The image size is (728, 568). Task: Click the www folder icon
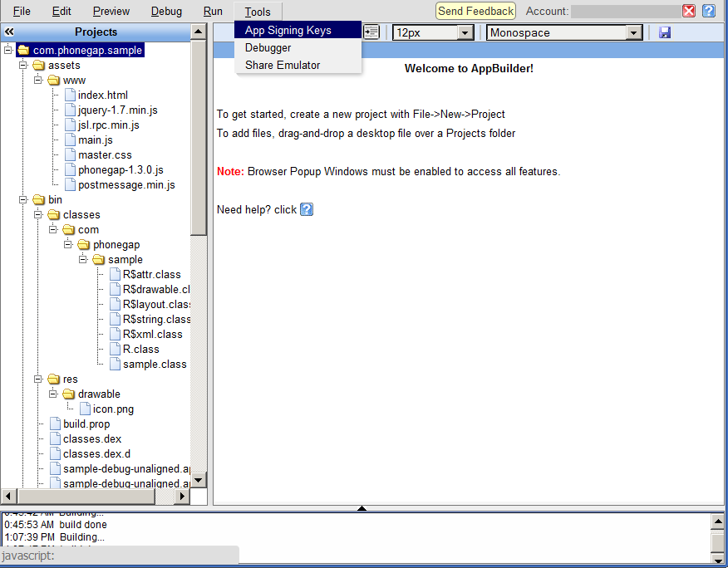(53, 81)
